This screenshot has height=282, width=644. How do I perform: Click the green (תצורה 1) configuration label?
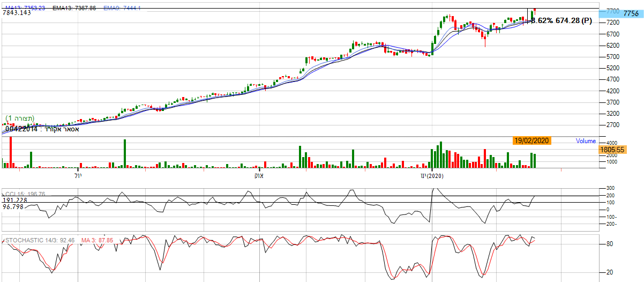20,118
